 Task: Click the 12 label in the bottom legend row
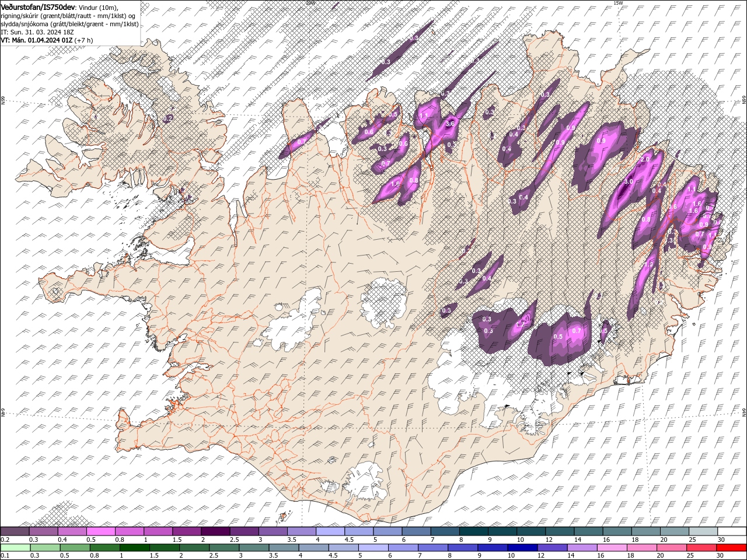(542, 556)
